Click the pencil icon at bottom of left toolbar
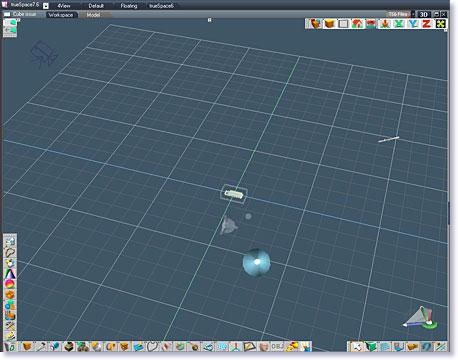This screenshot has height=360, width=458. 10,336
